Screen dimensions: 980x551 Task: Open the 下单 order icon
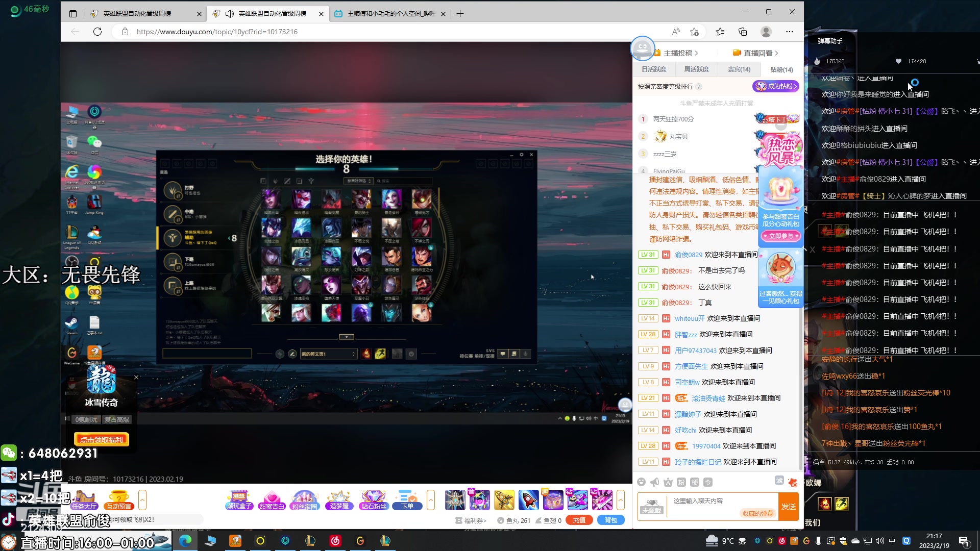click(407, 500)
